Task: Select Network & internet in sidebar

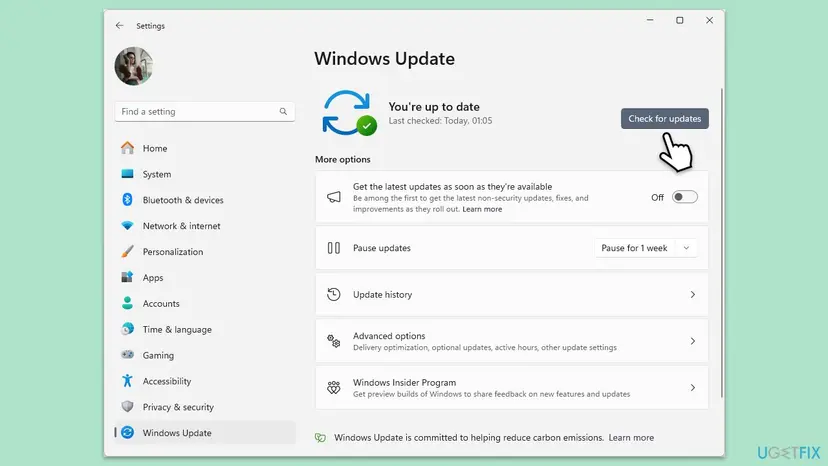Action: 181,226
